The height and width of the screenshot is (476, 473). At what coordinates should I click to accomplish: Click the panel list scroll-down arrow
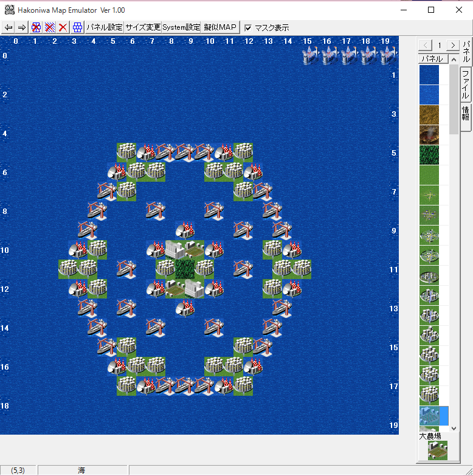pyautogui.click(x=454, y=428)
